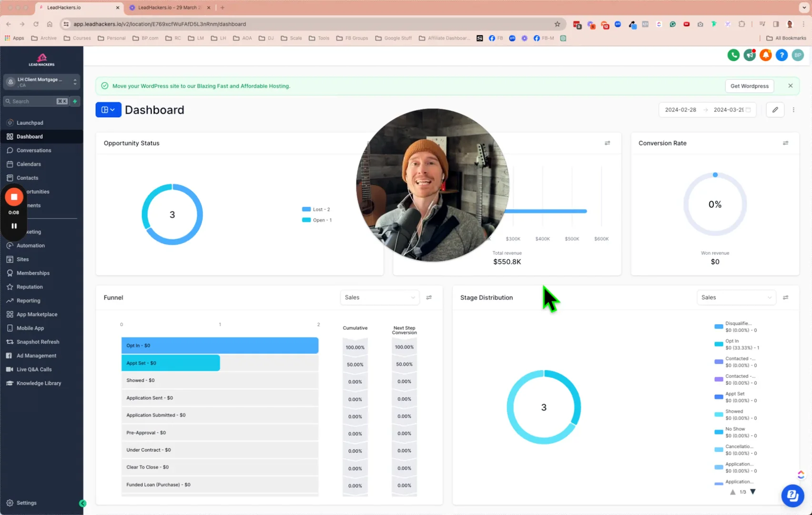Open the orange bell notifications icon
This screenshot has height=515, width=812.
tap(766, 55)
